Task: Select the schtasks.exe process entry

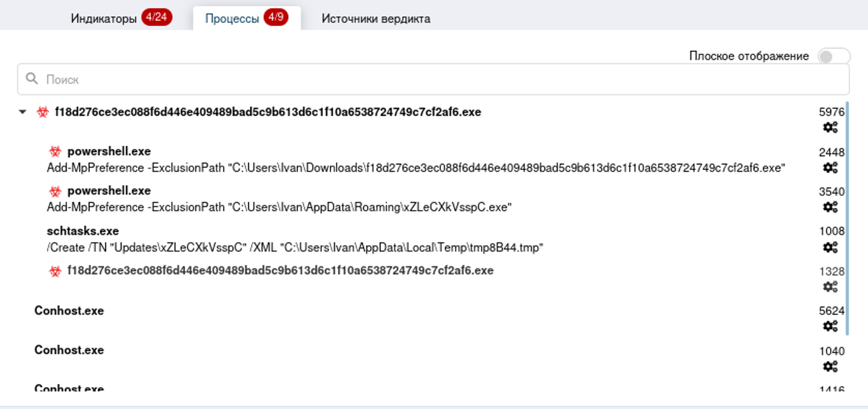Action: pos(83,231)
